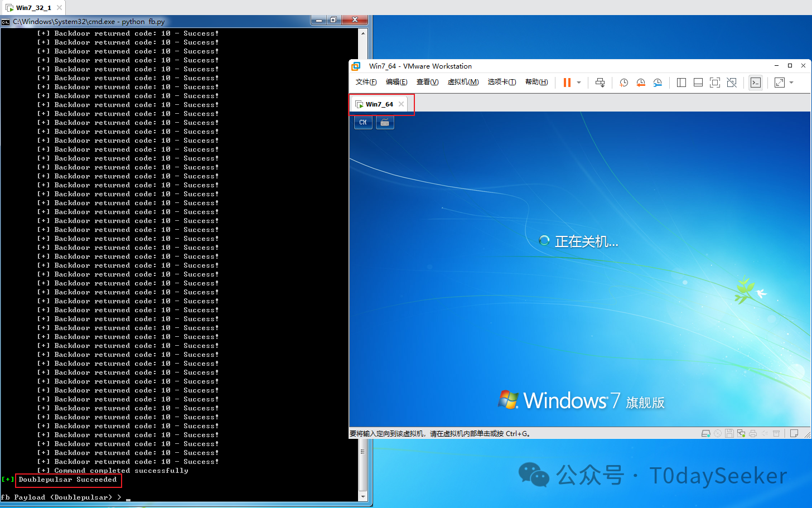Click the USB device box status icon
Screen dimensions: 812x508
[x=776, y=433]
